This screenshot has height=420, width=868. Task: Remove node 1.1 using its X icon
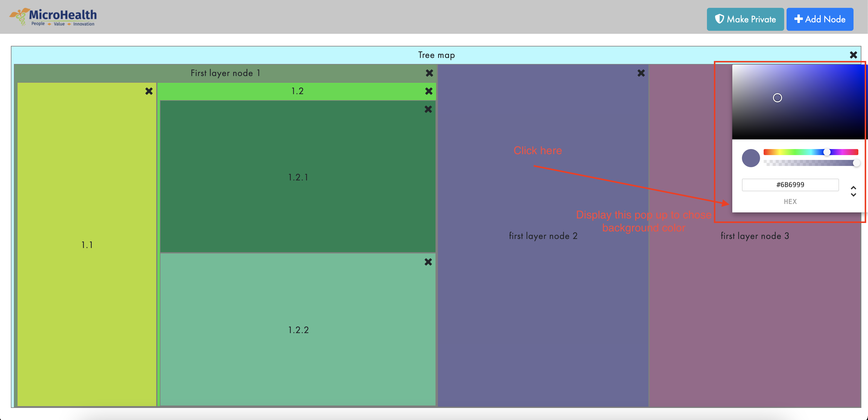point(149,91)
